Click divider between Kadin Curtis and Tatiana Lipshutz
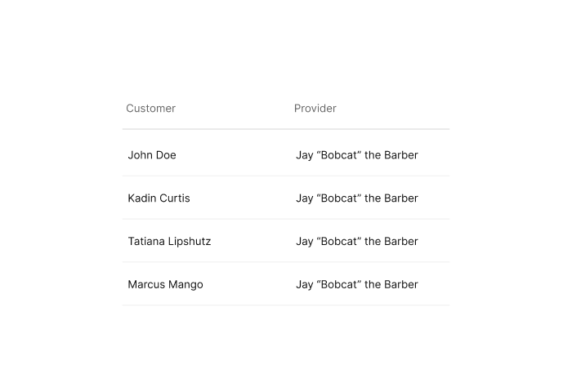The image size is (572, 392). point(286,219)
